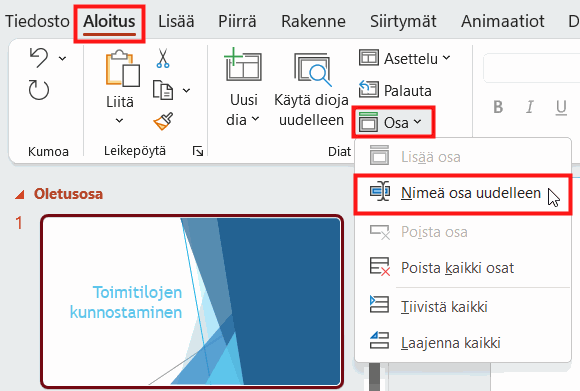Image resolution: width=580 pixels, height=391 pixels.
Task: Open the Tiedosto tab
Action: pos(37,21)
